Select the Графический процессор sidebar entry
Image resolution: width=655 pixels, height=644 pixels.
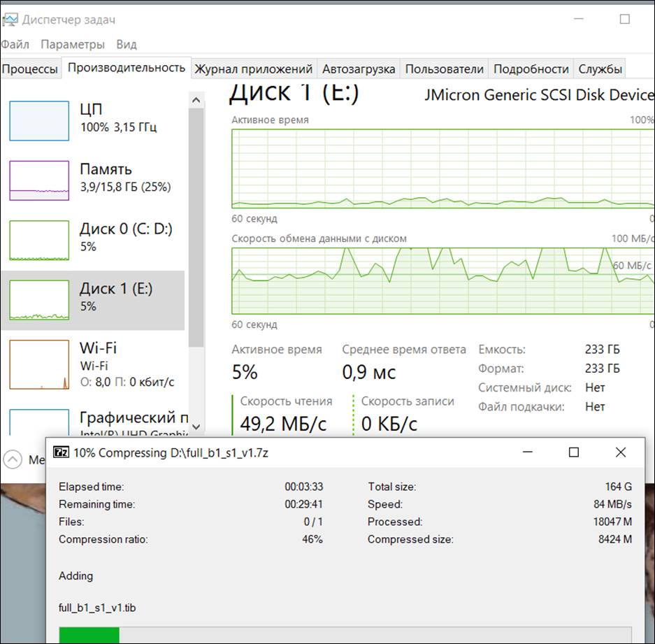pyautogui.click(x=133, y=418)
